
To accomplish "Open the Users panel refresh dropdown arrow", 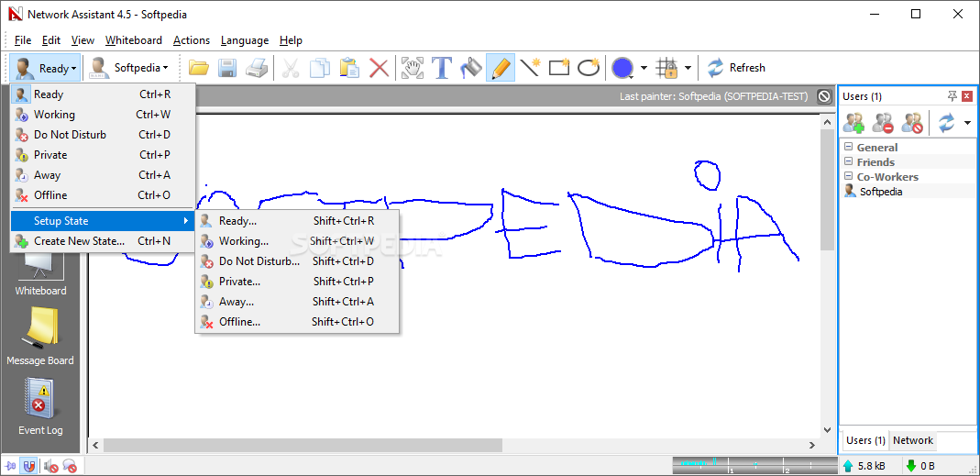I will [x=967, y=123].
